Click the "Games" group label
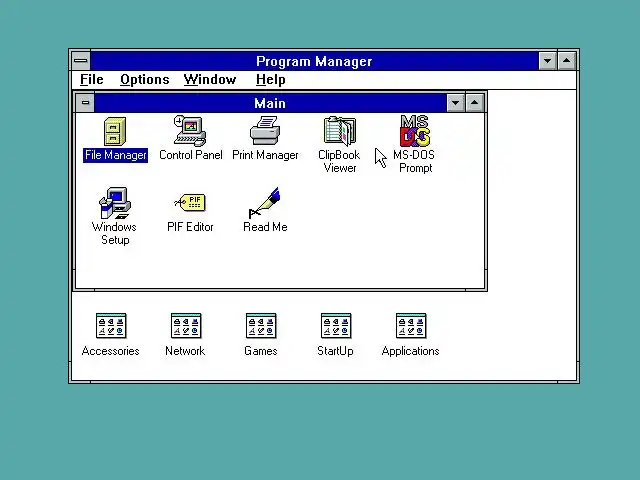This screenshot has height=480, width=640. coord(261,351)
